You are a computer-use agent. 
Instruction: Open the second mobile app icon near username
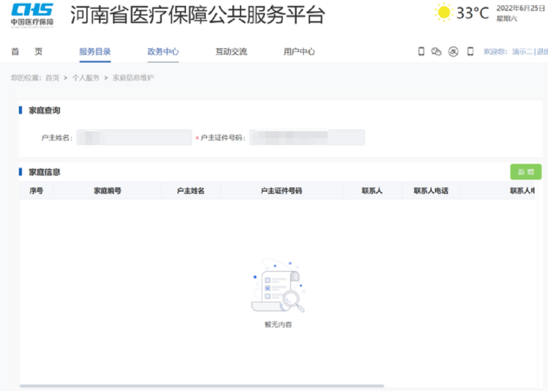coord(470,52)
